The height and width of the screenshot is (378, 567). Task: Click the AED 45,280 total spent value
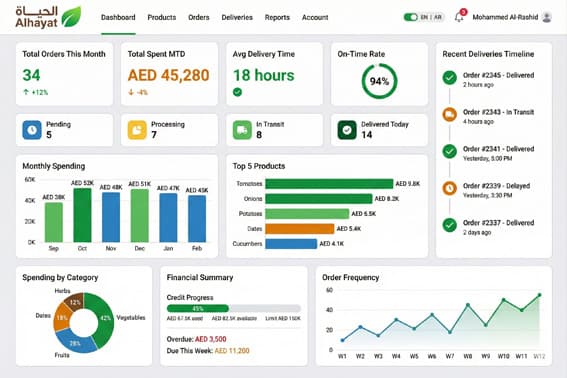pyautogui.click(x=169, y=75)
